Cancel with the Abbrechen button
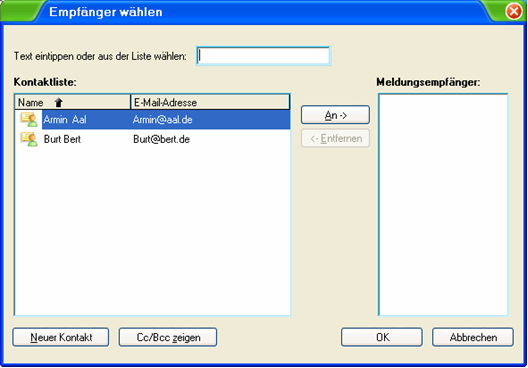The height and width of the screenshot is (368, 528). [x=473, y=337]
